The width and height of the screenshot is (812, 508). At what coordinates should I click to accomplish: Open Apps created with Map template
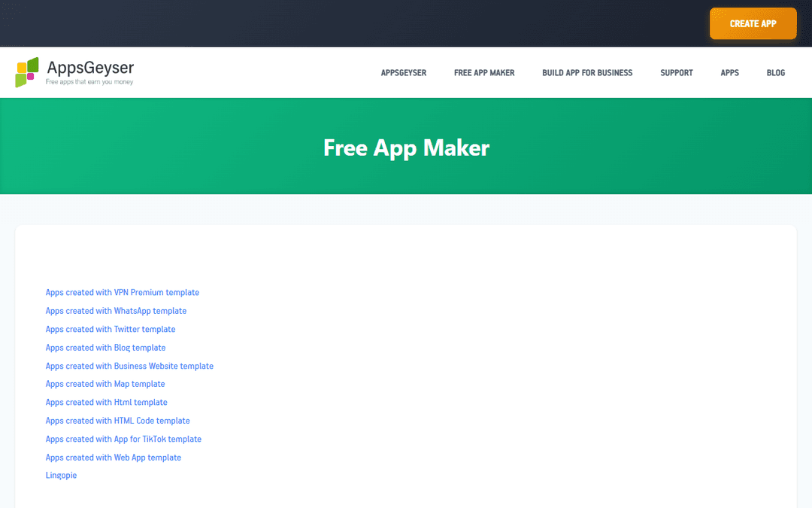pos(105,384)
